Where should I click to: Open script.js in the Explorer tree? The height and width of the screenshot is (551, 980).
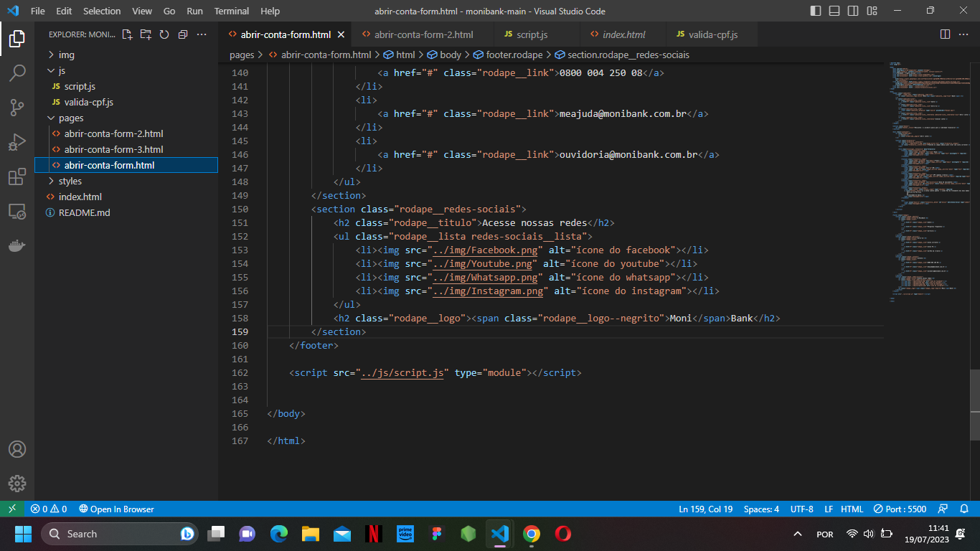(x=126, y=86)
